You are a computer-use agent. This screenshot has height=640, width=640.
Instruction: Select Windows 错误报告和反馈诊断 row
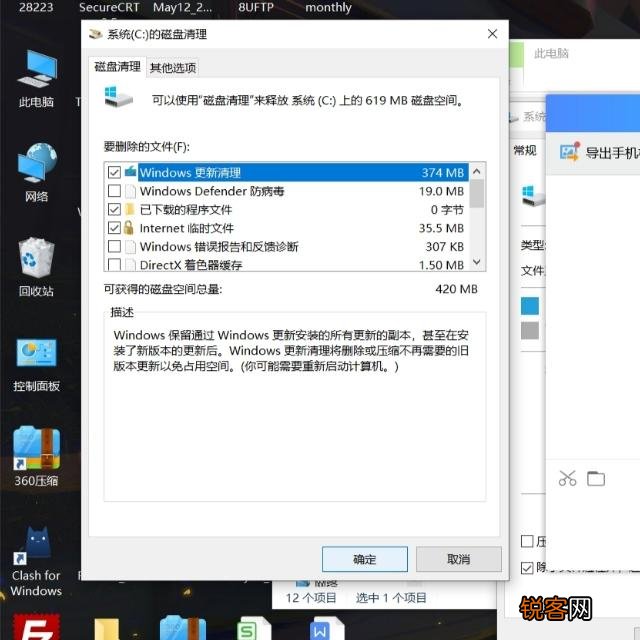pyautogui.click(x=287, y=246)
